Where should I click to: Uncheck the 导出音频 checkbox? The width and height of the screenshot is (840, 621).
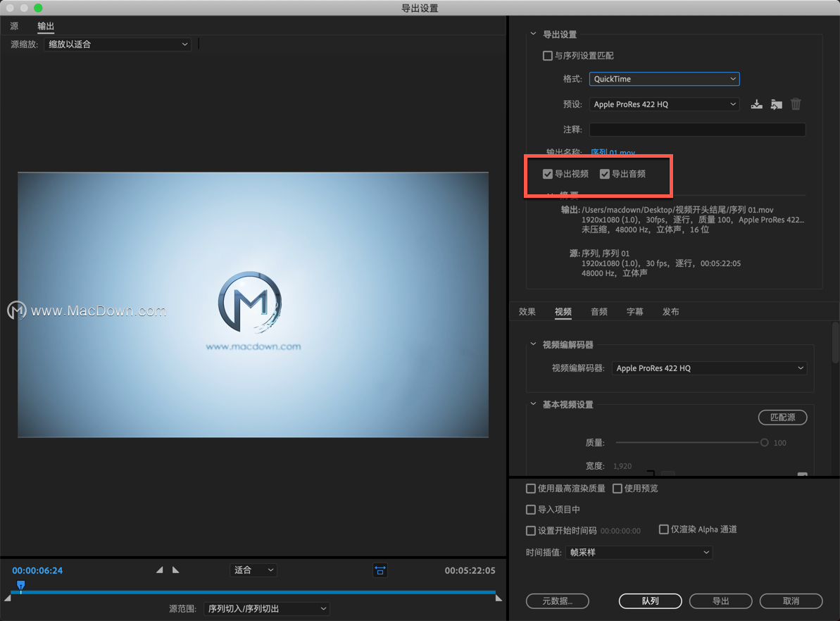(x=605, y=174)
